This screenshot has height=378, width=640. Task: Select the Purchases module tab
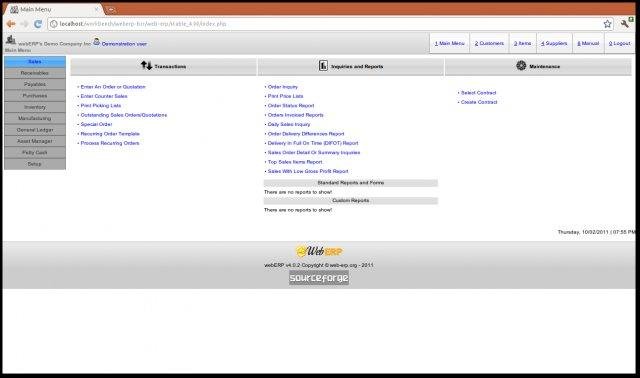(35, 96)
